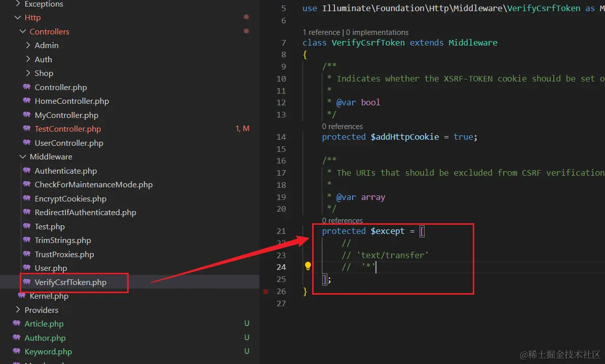This screenshot has width=605, height=364.
Task: Click the PHP icon beside EncryptCookies.php
Action: coord(27,198)
